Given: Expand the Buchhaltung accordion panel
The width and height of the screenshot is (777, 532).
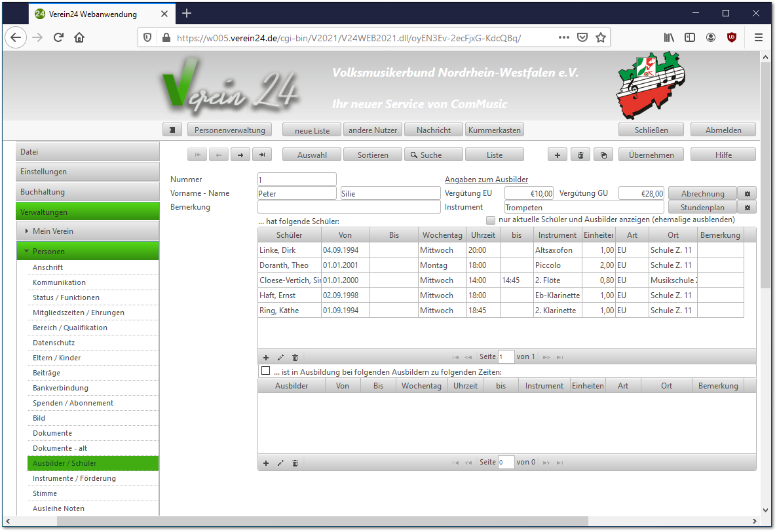Looking at the screenshot, I should [x=88, y=192].
